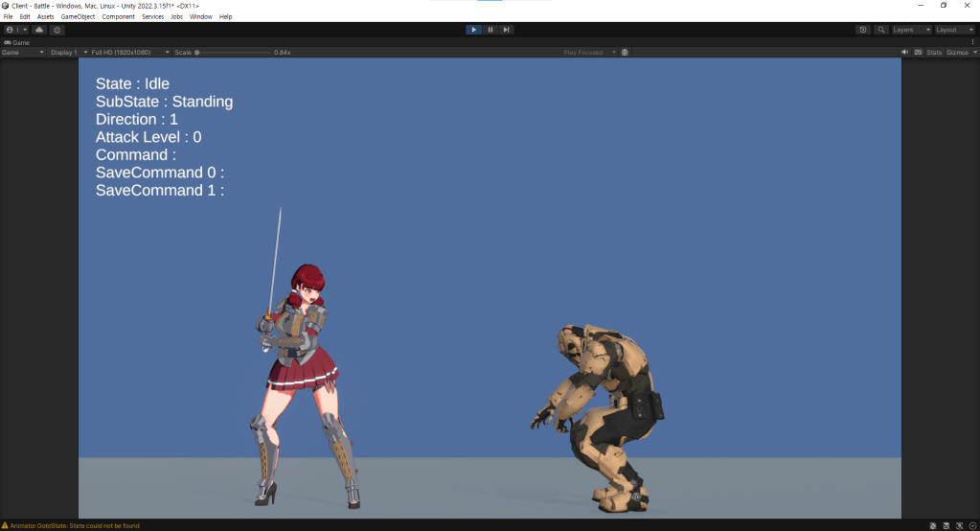Open the Unity Cloud icon
Screen dimensions: 980x531
click(x=39, y=30)
